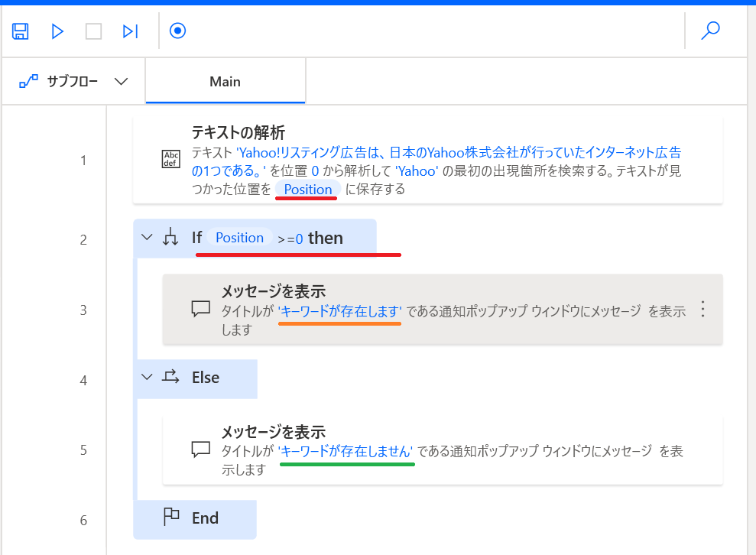Click the End flag icon
This screenshot has width=756, height=555.
(x=171, y=518)
